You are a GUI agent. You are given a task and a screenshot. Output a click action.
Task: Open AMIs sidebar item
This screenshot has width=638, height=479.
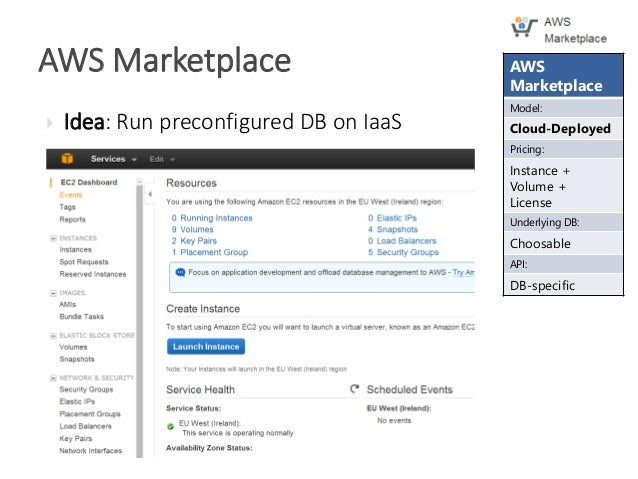68,304
